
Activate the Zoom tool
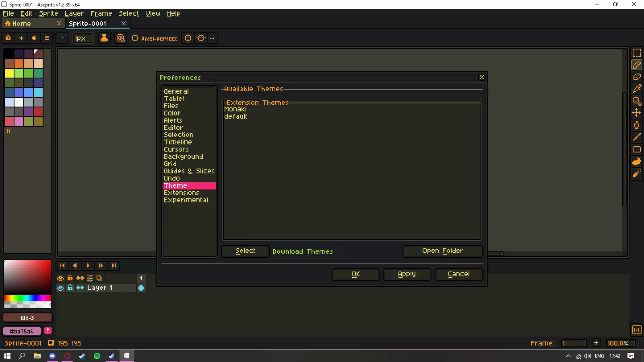click(636, 101)
